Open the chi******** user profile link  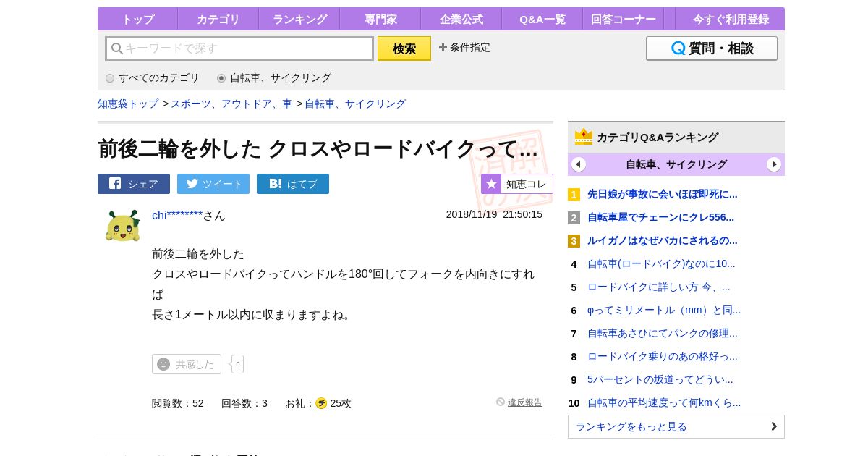pos(177,215)
